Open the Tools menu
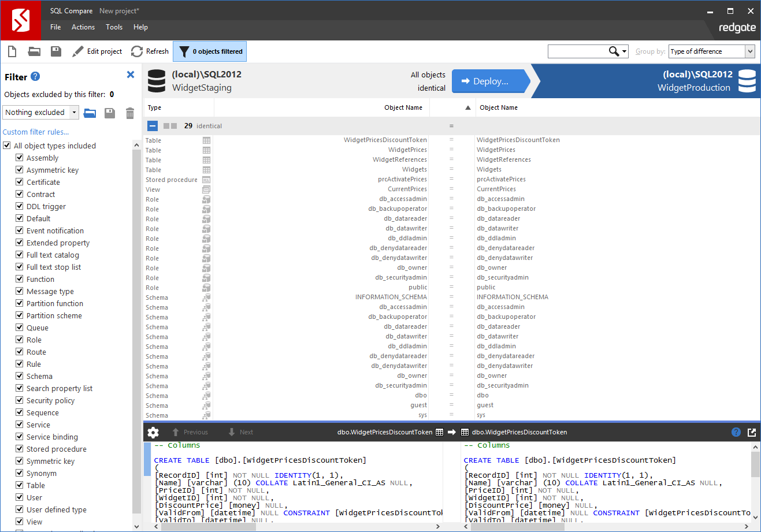Image resolution: width=761 pixels, height=532 pixels. click(x=114, y=27)
